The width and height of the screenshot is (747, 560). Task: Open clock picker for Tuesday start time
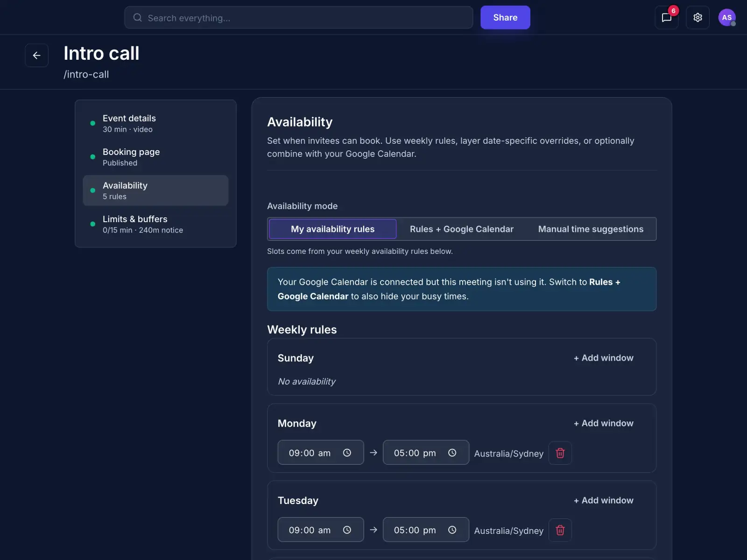(x=347, y=530)
